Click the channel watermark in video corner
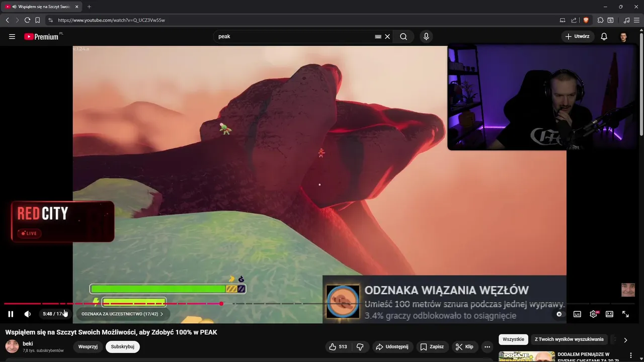This screenshot has width=644, height=362. 628,290
